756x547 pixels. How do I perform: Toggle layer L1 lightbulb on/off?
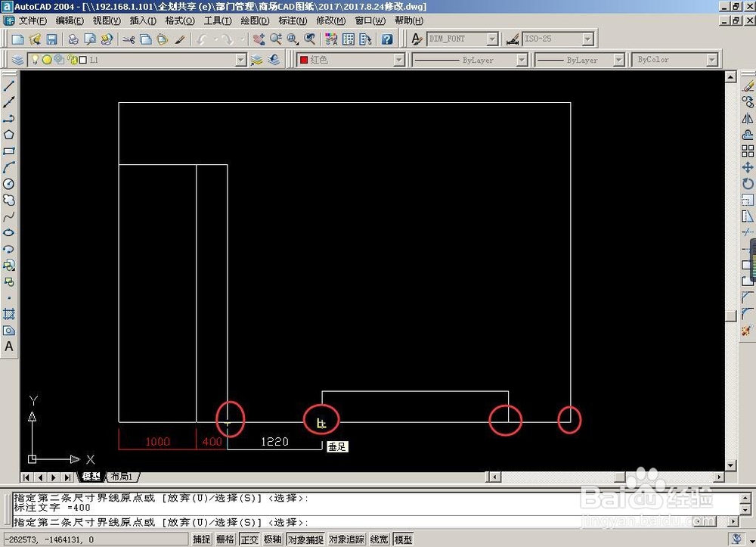(x=36, y=60)
